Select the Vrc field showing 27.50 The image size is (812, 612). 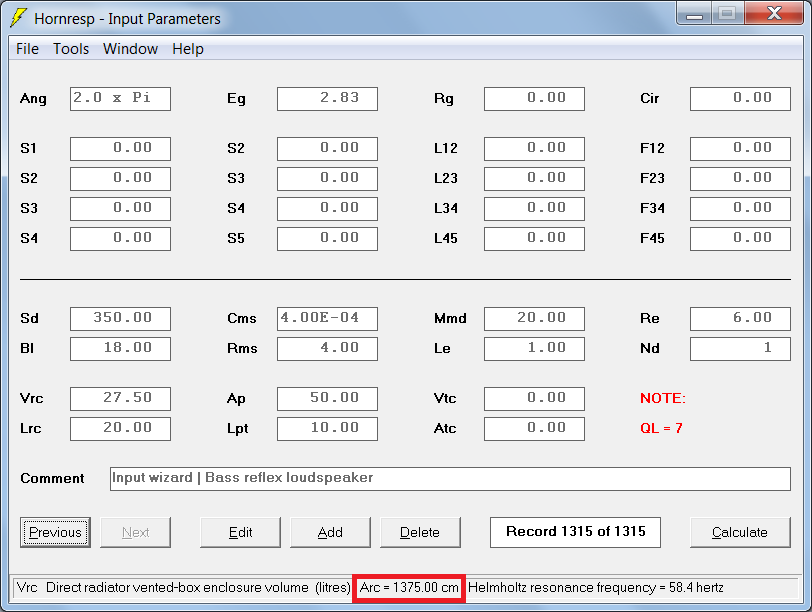[120, 399]
